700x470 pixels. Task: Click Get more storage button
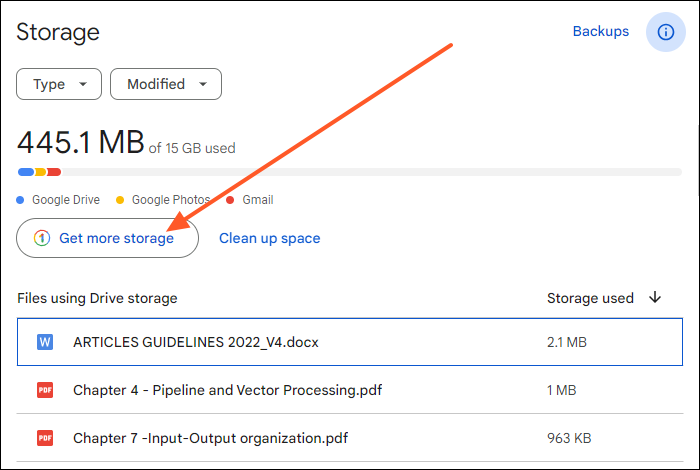click(107, 238)
